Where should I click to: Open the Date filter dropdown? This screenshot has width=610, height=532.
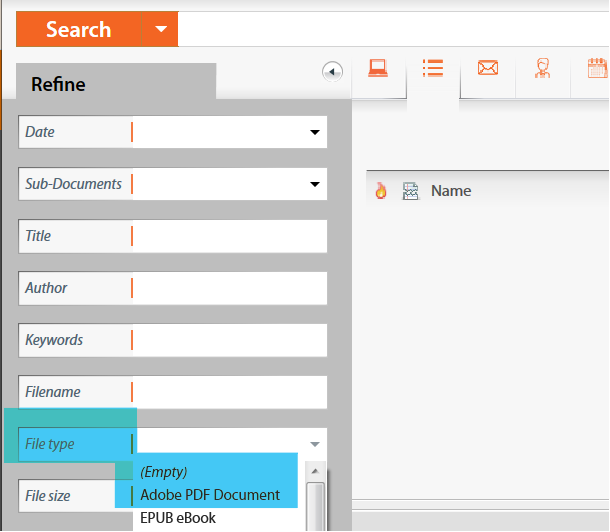click(x=314, y=132)
